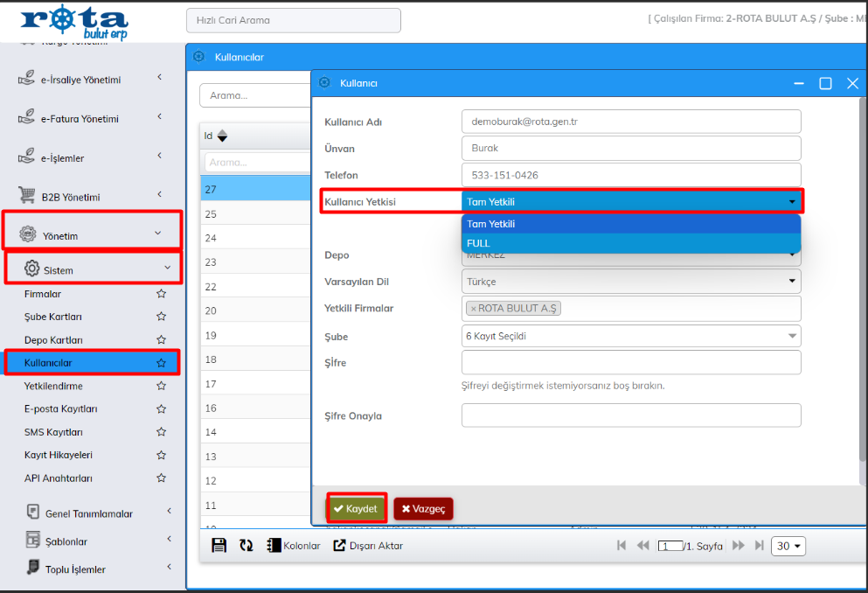Toggle favorite star for API Anahtarları
The width and height of the screenshot is (868, 593).
click(x=161, y=478)
